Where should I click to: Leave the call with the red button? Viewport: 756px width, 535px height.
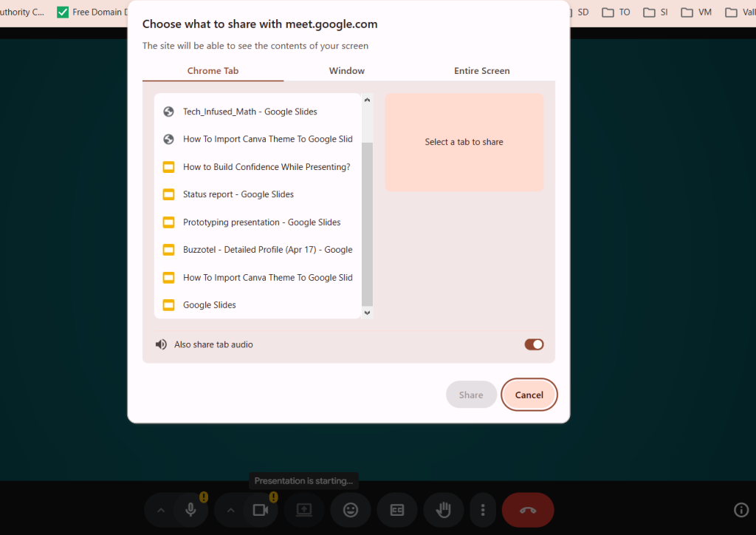click(x=527, y=510)
